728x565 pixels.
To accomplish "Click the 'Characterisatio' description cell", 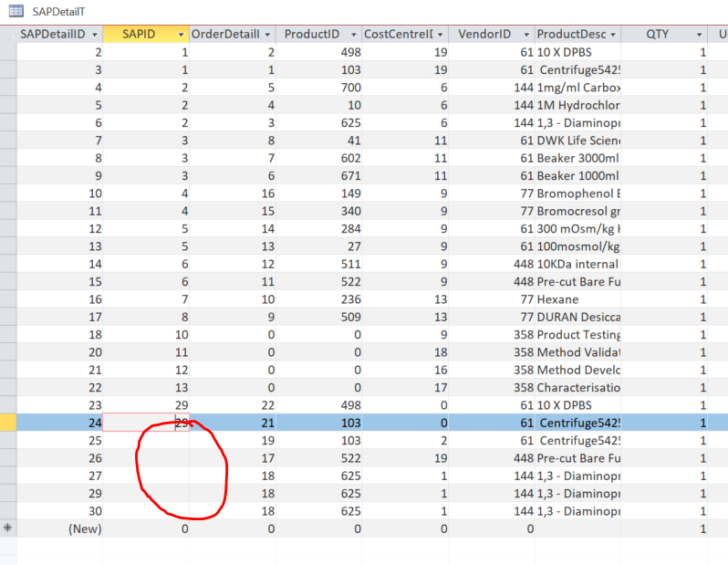I will (x=577, y=387).
